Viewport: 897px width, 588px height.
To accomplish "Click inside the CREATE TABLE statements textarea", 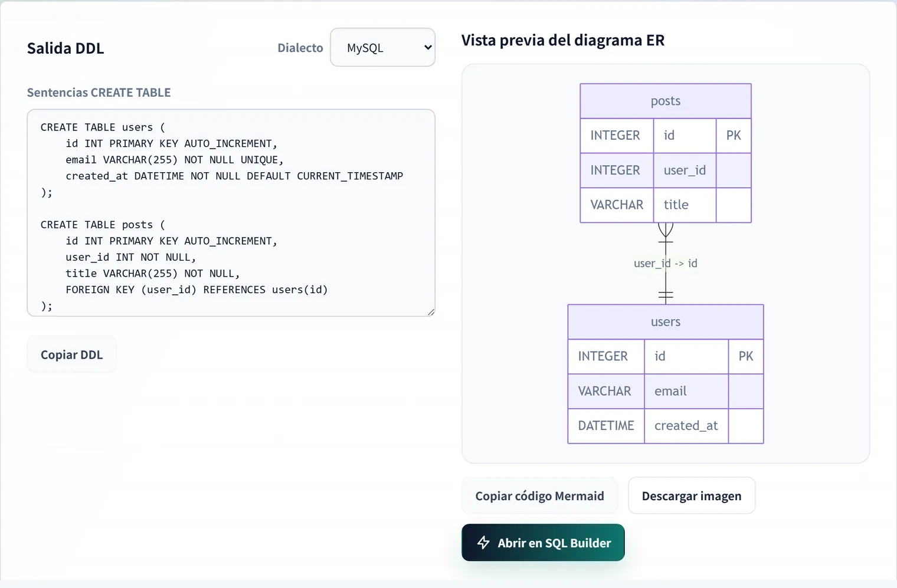I will [x=231, y=212].
